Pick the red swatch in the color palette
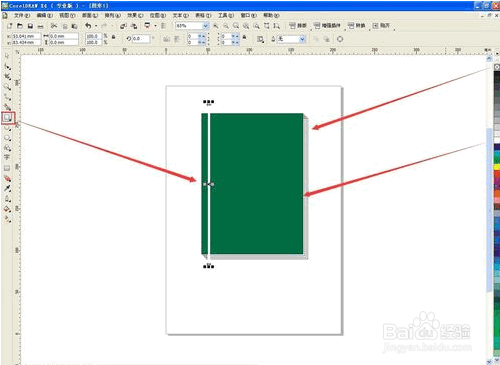 click(497, 174)
